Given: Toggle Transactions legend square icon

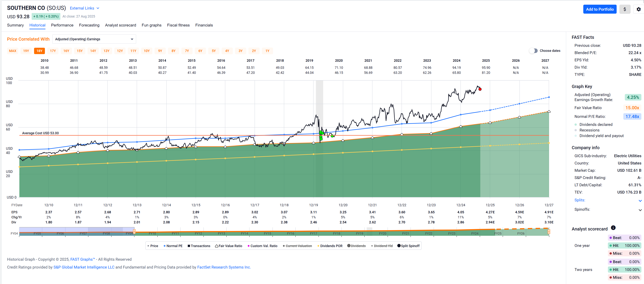Looking at the screenshot, I should coord(189,246).
